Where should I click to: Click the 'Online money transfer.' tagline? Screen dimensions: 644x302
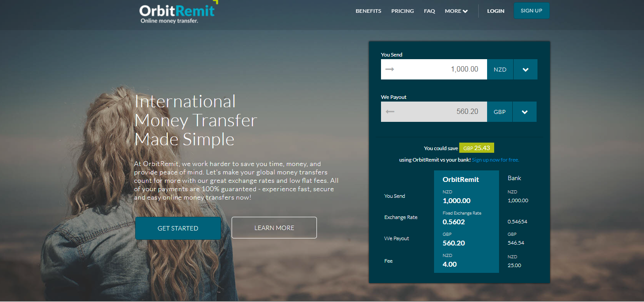169,21
